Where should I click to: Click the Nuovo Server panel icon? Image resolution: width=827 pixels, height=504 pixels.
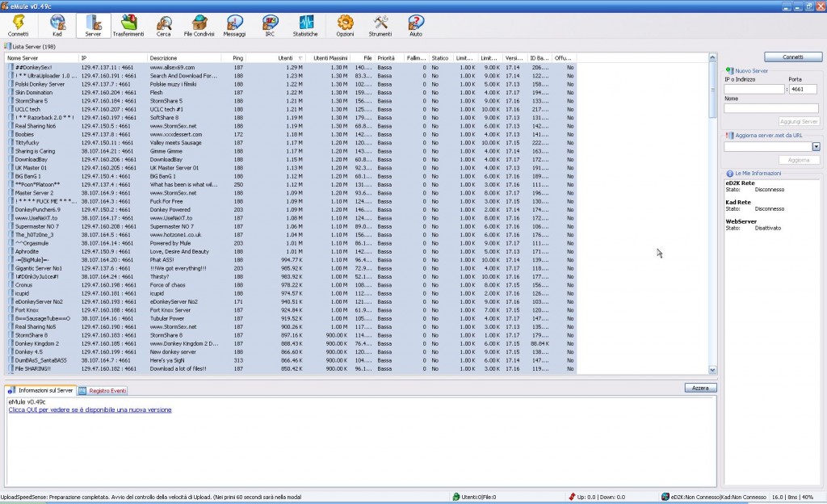coord(730,70)
